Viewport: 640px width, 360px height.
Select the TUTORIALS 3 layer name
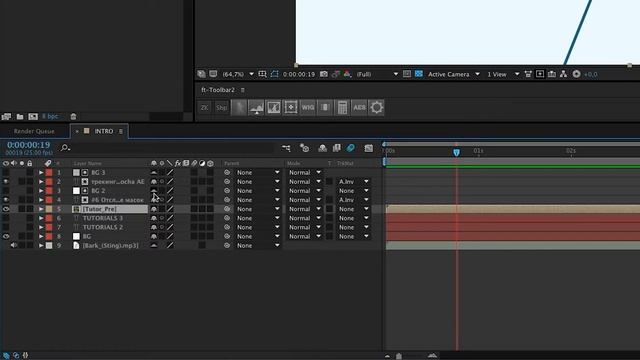(x=102, y=218)
